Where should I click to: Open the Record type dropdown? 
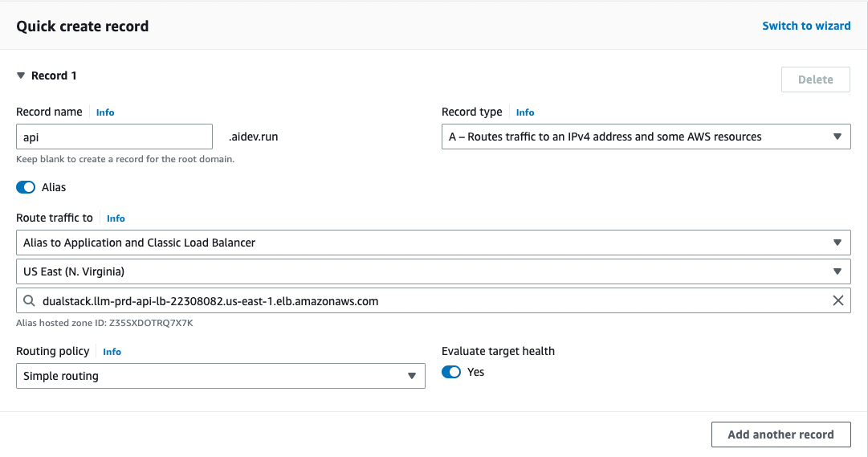[646, 137]
